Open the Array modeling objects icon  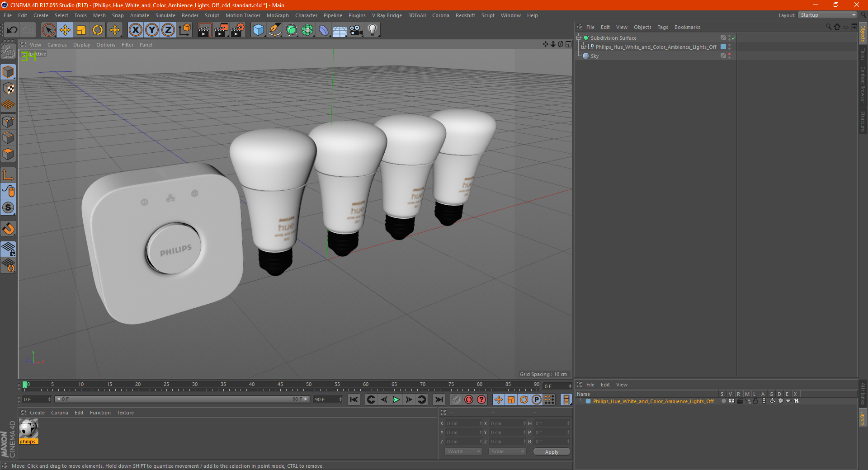click(307, 30)
